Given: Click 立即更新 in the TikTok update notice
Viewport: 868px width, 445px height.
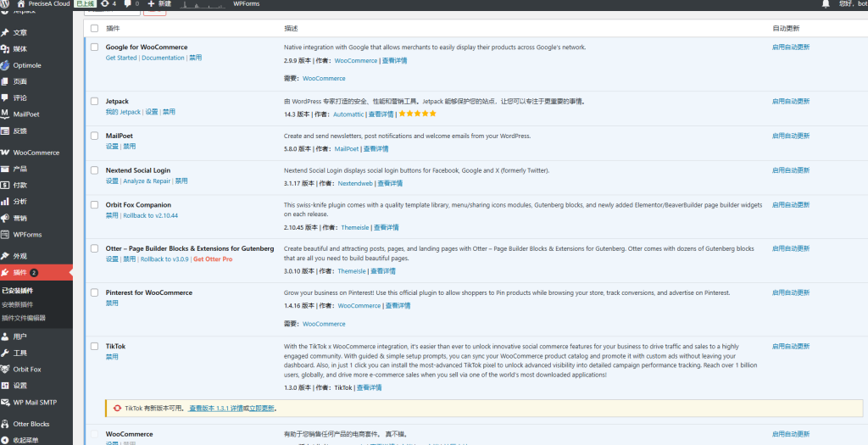Looking at the screenshot, I should point(262,409).
